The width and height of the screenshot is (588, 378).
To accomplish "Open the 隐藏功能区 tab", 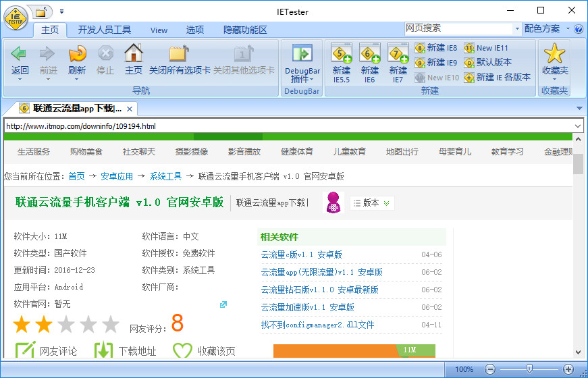I will tap(245, 30).
